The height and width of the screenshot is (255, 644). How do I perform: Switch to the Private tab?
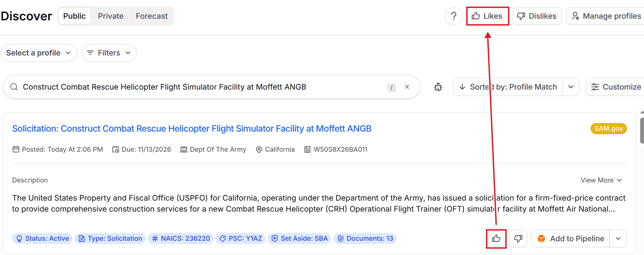click(111, 16)
